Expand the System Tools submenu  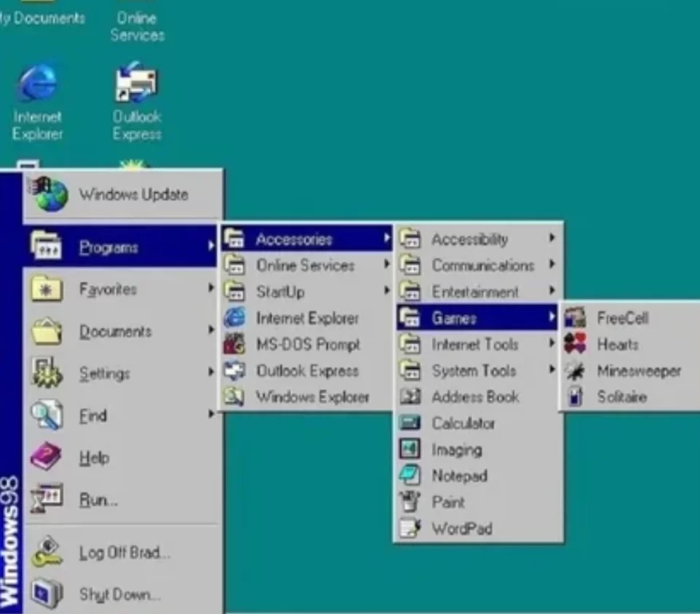pyautogui.click(x=472, y=370)
